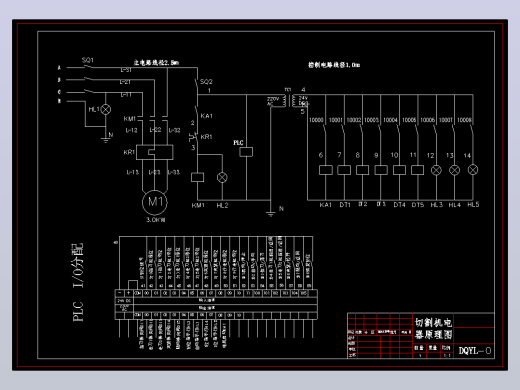Click the 'L-33' wire label

click(173, 172)
